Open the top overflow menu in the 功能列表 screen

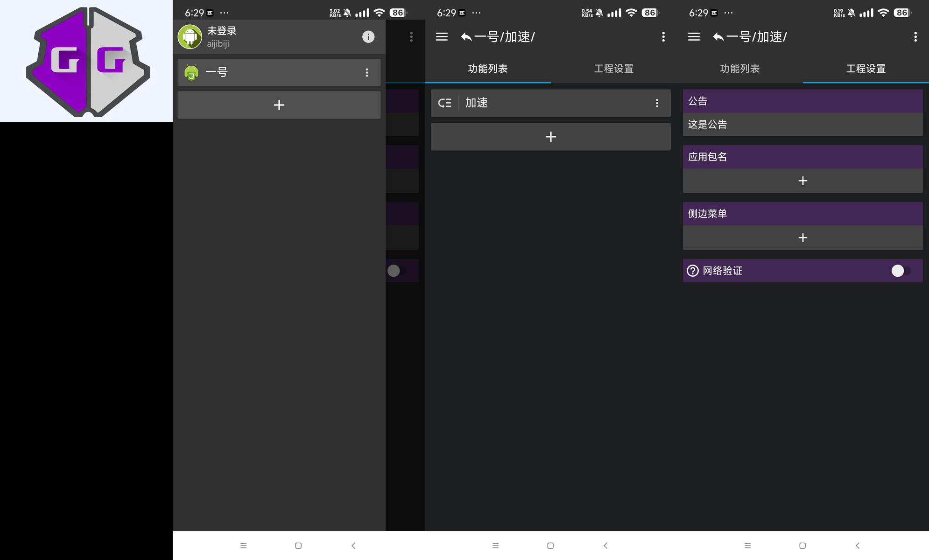[x=663, y=37]
